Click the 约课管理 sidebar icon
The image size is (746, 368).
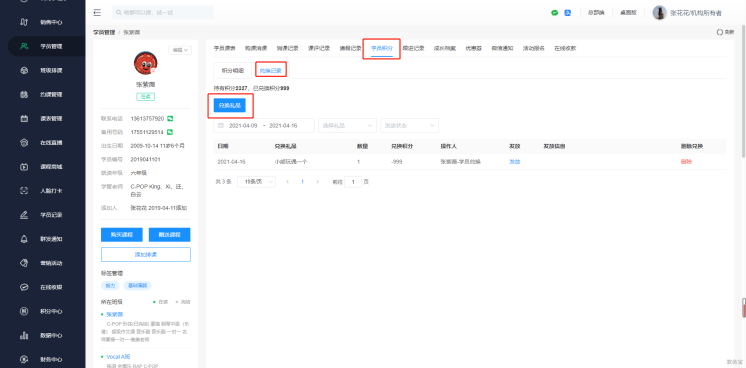tap(24, 95)
